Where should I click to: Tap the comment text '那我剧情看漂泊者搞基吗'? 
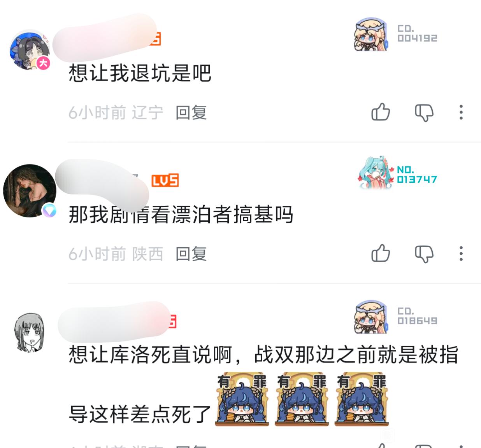181,214
